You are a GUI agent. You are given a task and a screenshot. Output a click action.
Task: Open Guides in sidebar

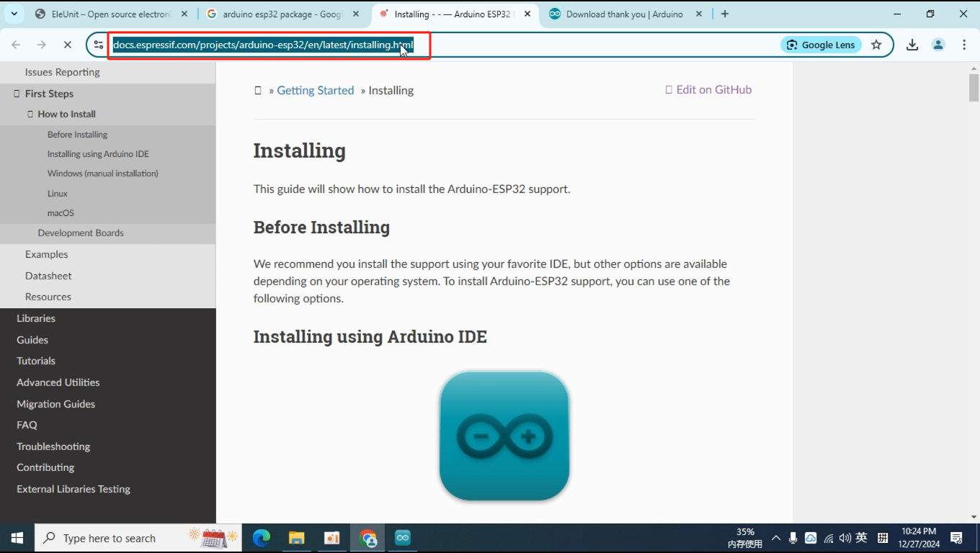(32, 340)
